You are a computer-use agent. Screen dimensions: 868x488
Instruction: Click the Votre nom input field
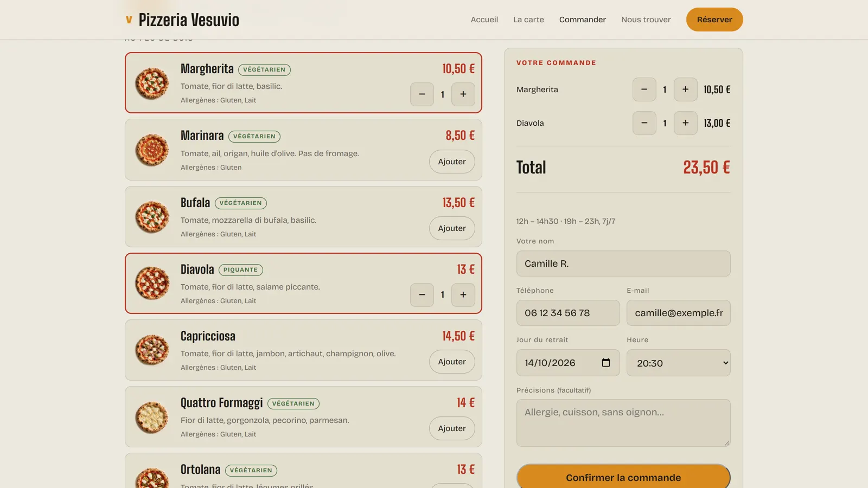pos(623,264)
